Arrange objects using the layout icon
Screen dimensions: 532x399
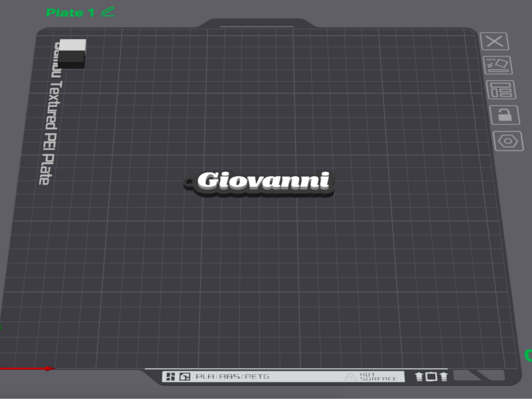[501, 90]
